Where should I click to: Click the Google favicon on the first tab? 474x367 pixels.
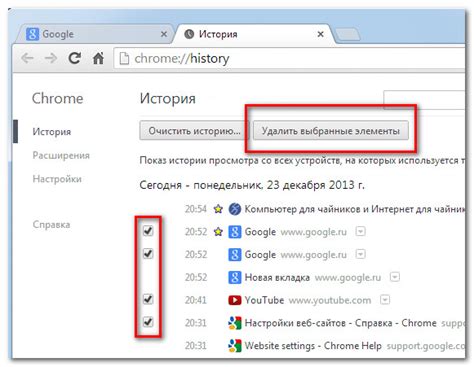pos(32,34)
